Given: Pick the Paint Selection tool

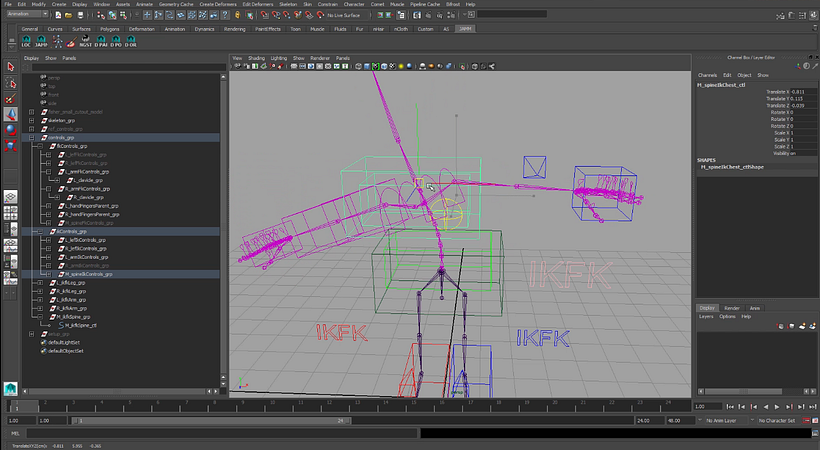Looking at the screenshot, I should point(11,99).
